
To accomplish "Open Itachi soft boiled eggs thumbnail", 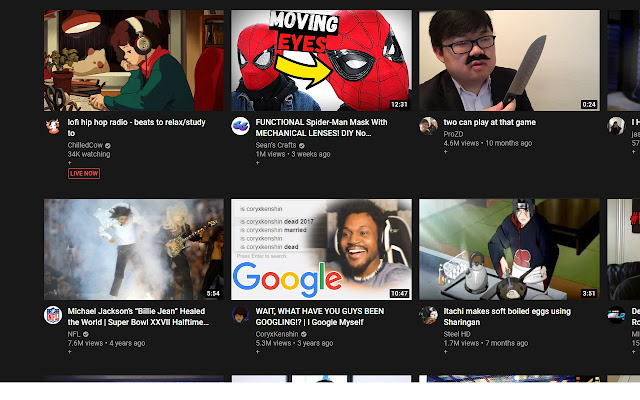I will pyautogui.click(x=509, y=249).
